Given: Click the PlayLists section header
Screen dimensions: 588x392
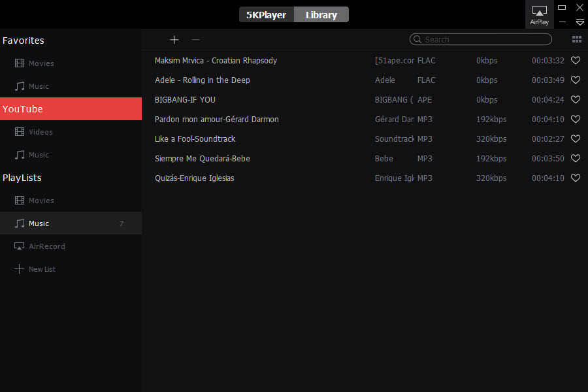Looking at the screenshot, I should (22, 178).
